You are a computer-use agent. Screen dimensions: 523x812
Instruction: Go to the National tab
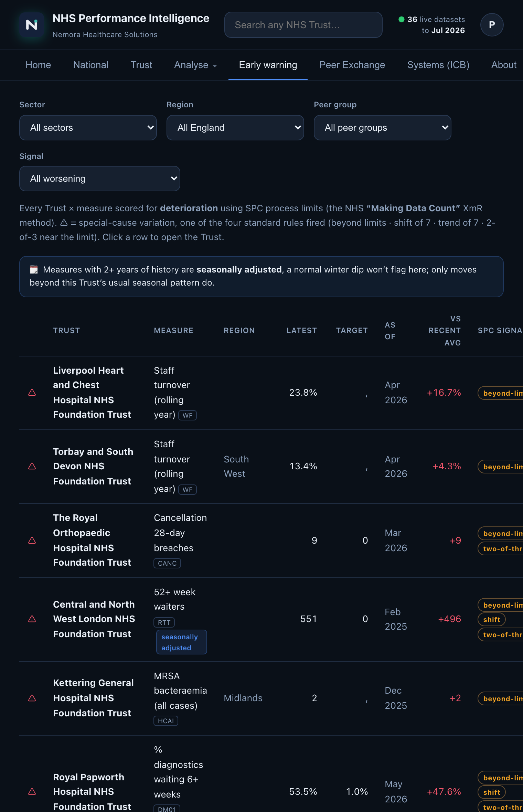91,65
